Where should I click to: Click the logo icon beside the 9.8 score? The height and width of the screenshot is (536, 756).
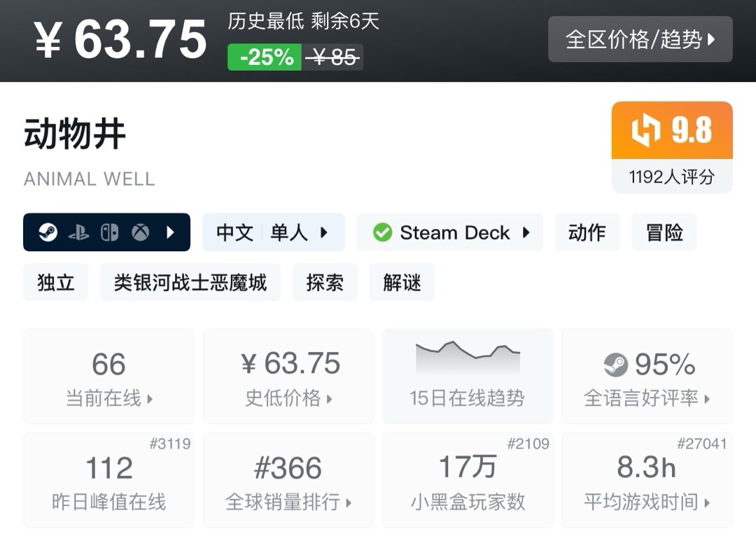point(645,131)
